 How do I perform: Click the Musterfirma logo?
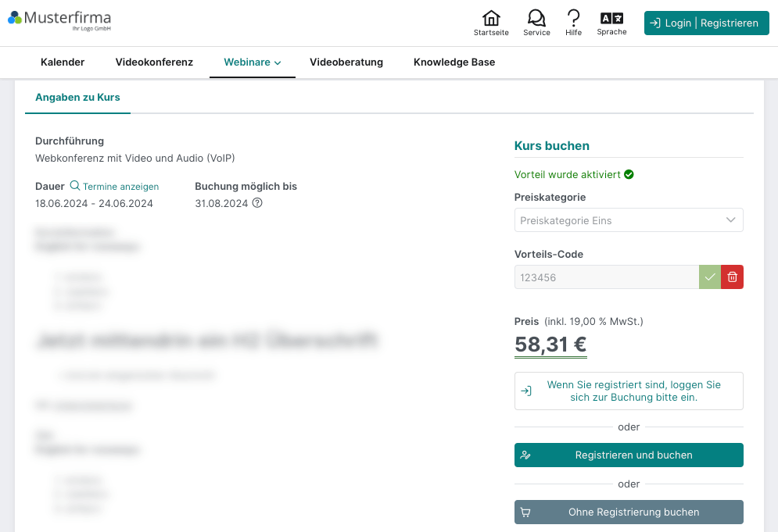[59, 20]
